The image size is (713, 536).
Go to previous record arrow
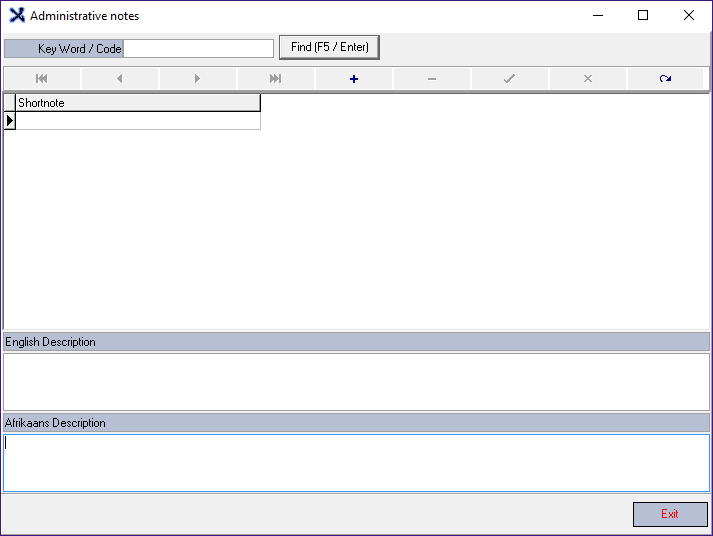click(x=120, y=79)
